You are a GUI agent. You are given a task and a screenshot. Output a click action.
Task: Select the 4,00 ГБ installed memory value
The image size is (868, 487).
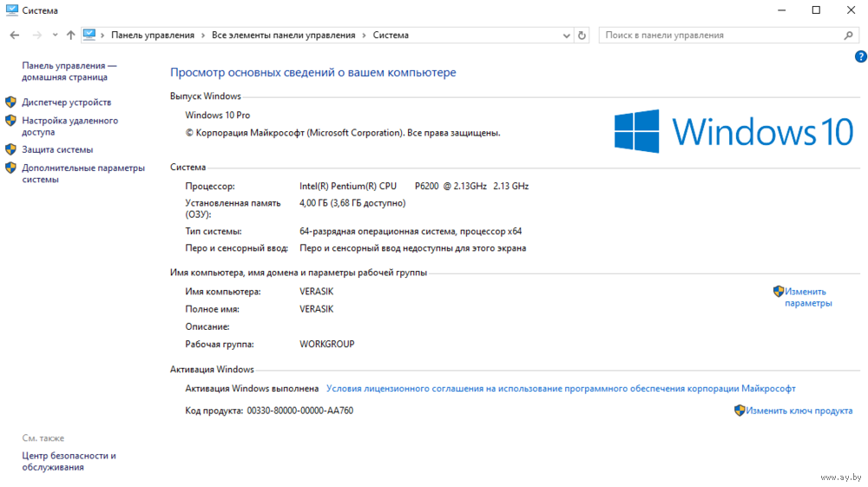tap(352, 203)
